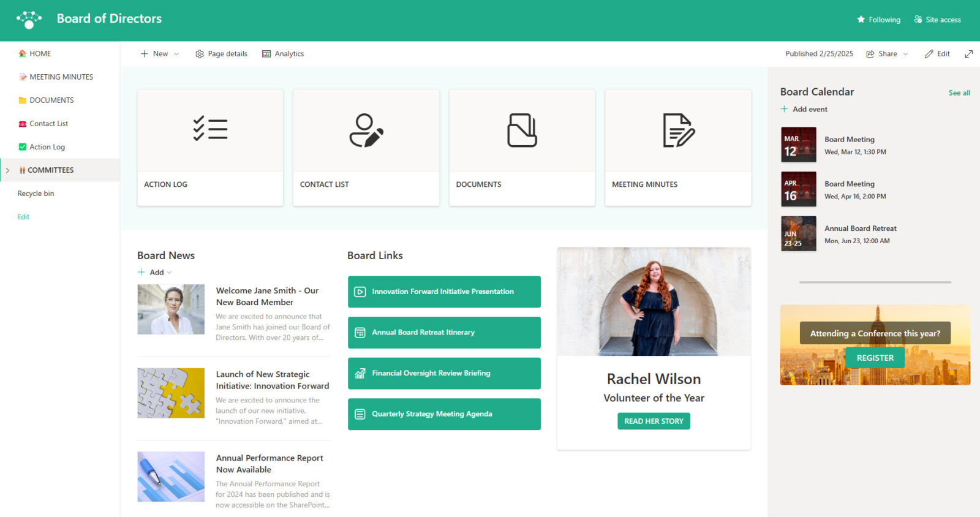The image size is (980, 517).
Task: Click the Share icon in command bar
Action: [x=870, y=54]
